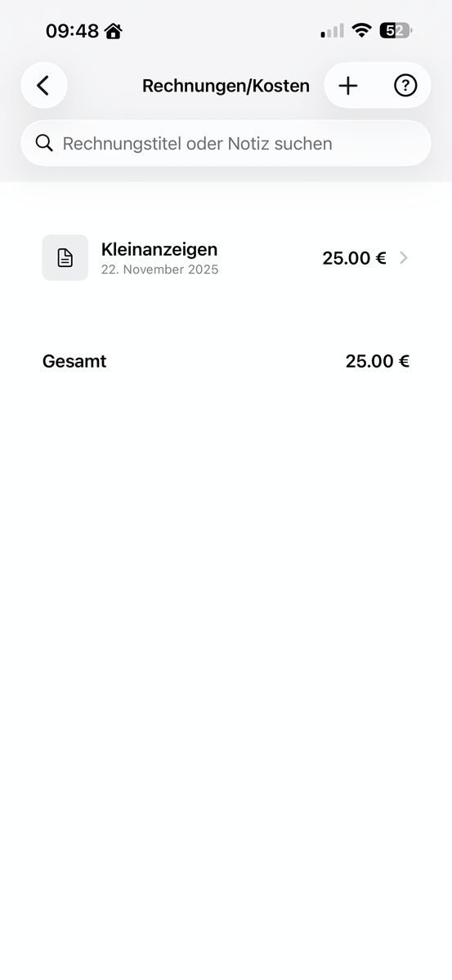Tap the Gesamt total 25.00 € value

point(378,361)
